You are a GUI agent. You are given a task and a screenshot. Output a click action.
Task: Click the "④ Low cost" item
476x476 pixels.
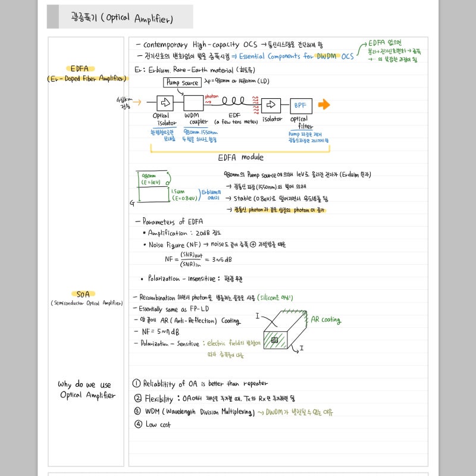[153, 424]
